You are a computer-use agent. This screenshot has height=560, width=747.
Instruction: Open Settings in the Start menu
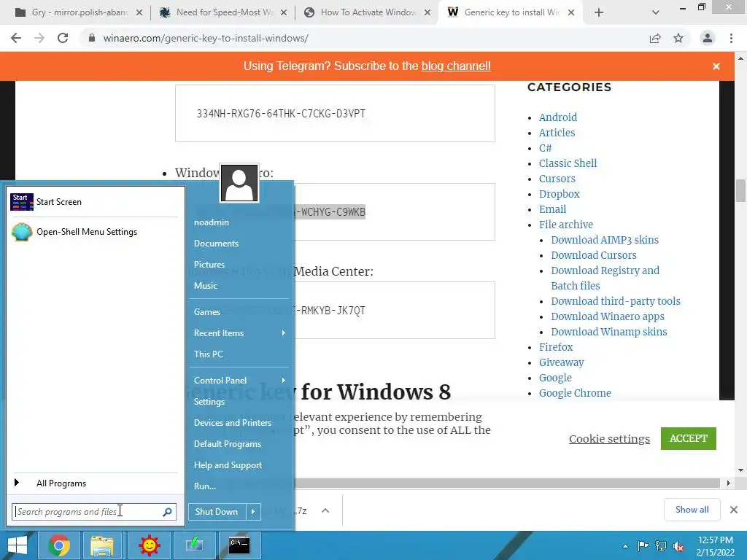click(209, 402)
